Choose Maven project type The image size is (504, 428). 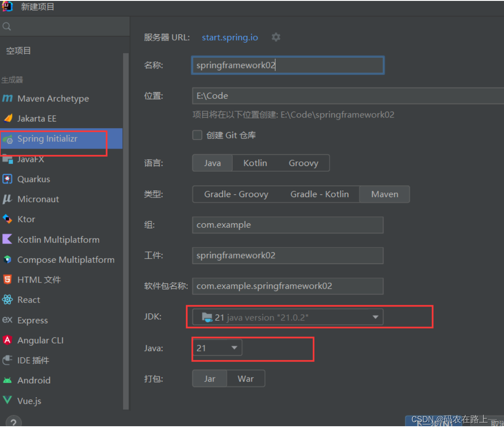[x=384, y=194]
